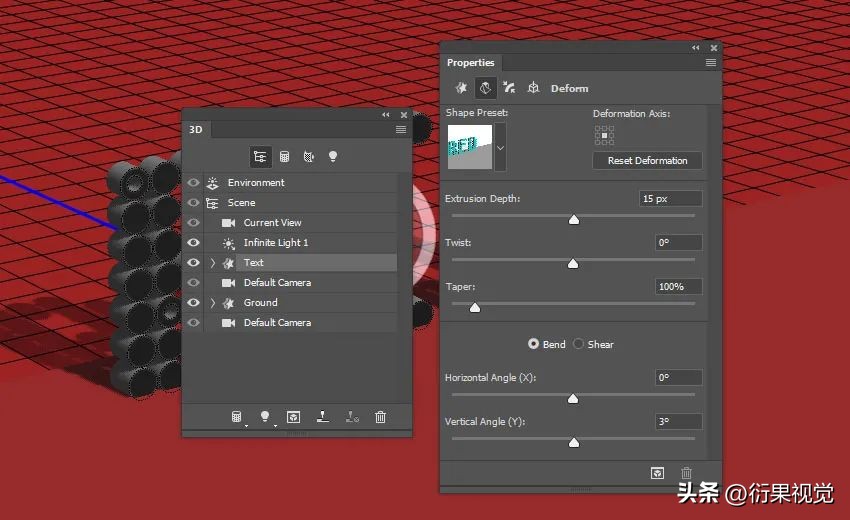850x520 pixels.
Task: Select Default Camera below Text
Action: pos(300,283)
